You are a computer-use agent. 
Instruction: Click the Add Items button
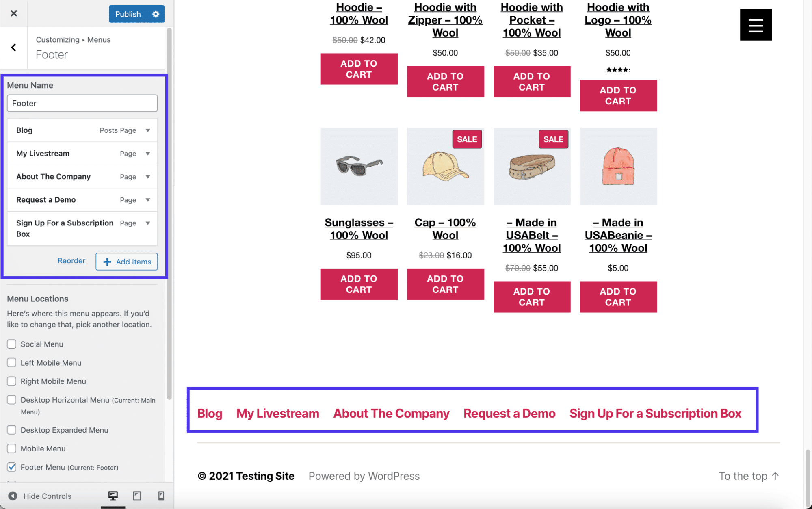pos(126,262)
